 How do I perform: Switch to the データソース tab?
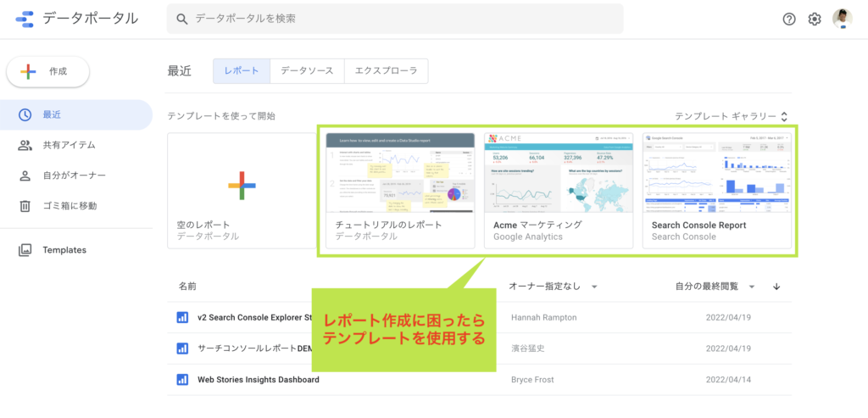(307, 71)
